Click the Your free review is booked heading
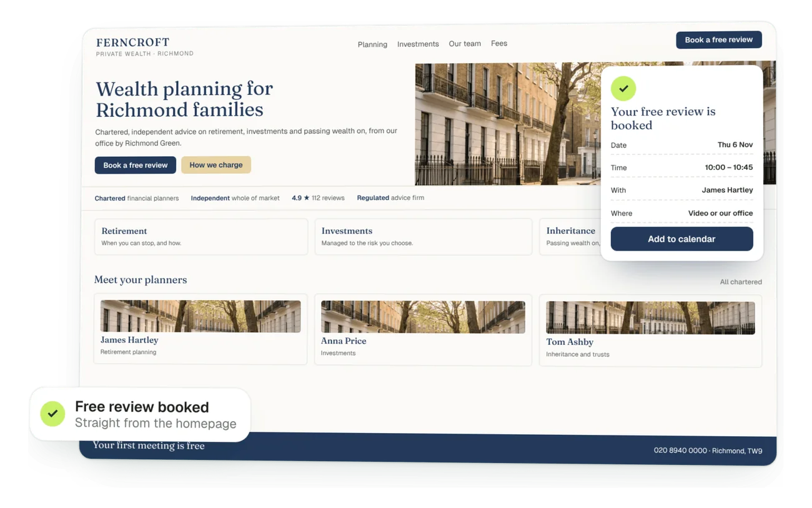 pyautogui.click(x=663, y=118)
